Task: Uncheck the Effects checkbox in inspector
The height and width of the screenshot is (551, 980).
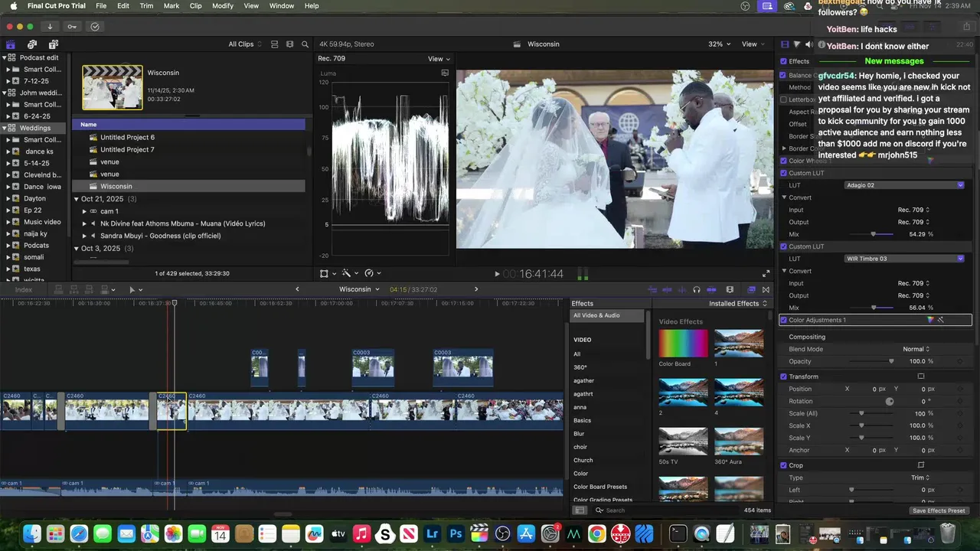Action: pos(783,61)
